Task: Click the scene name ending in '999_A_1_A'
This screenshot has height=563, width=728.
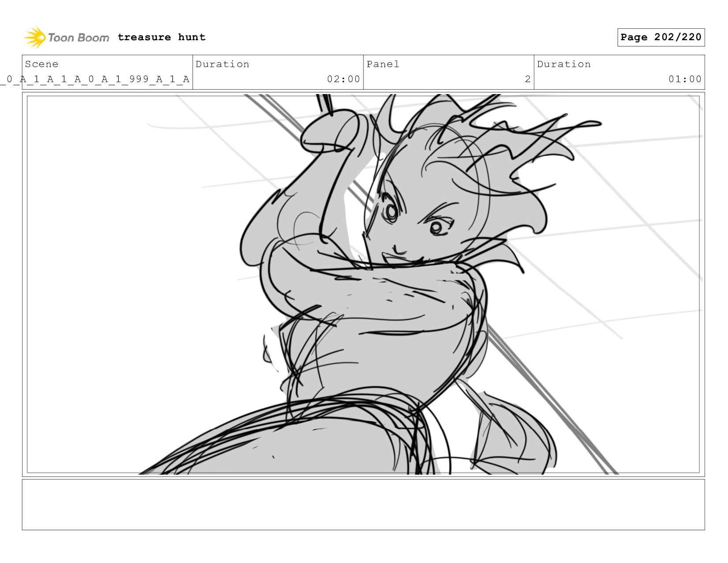Action: coord(95,79)
